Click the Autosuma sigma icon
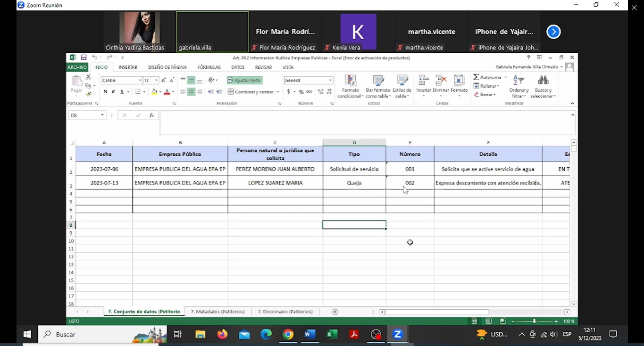 (477, 77)
